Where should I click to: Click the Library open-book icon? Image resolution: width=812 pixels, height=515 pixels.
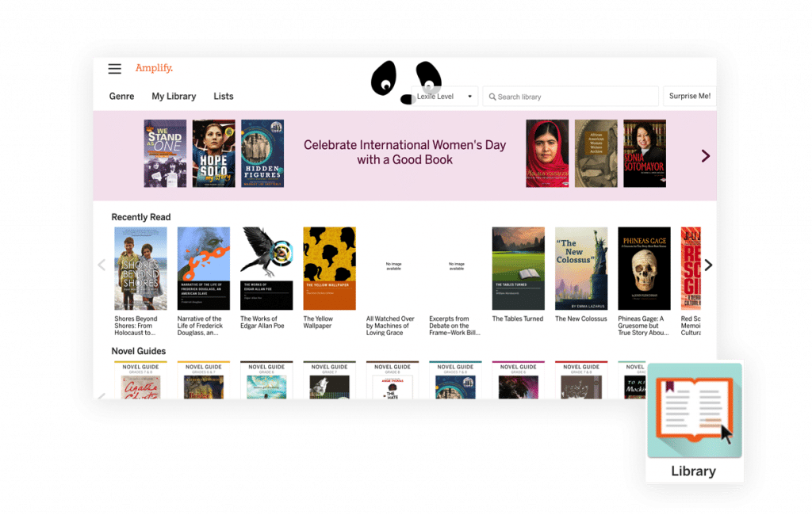[694, 410]
